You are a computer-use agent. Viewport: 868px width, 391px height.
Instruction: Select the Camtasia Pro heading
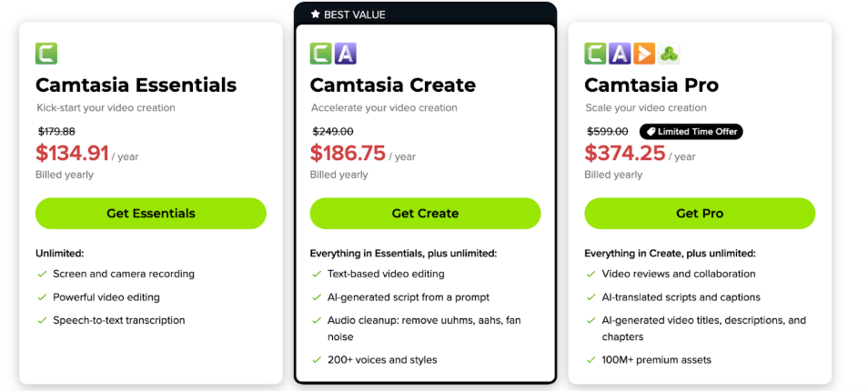click(651, 85)
